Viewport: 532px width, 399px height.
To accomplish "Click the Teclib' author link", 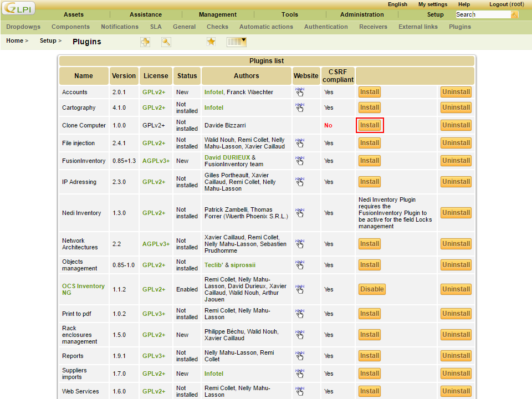I will (x=213, y=265).
